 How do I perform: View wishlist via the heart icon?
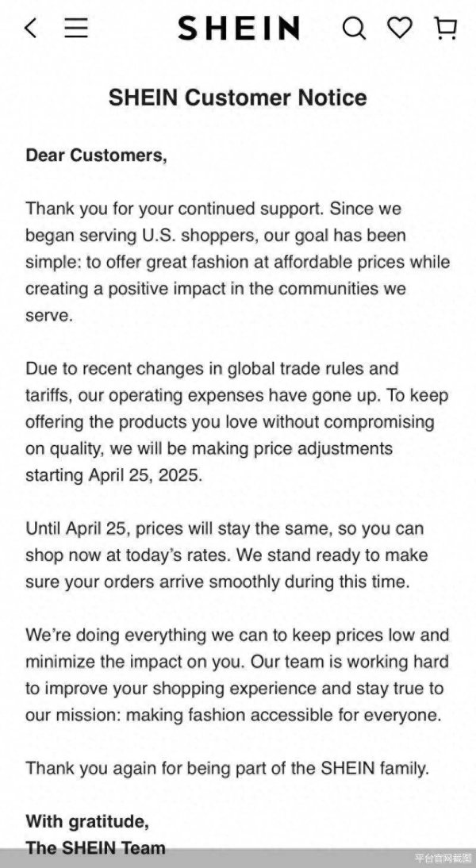[x=401, y=27]
